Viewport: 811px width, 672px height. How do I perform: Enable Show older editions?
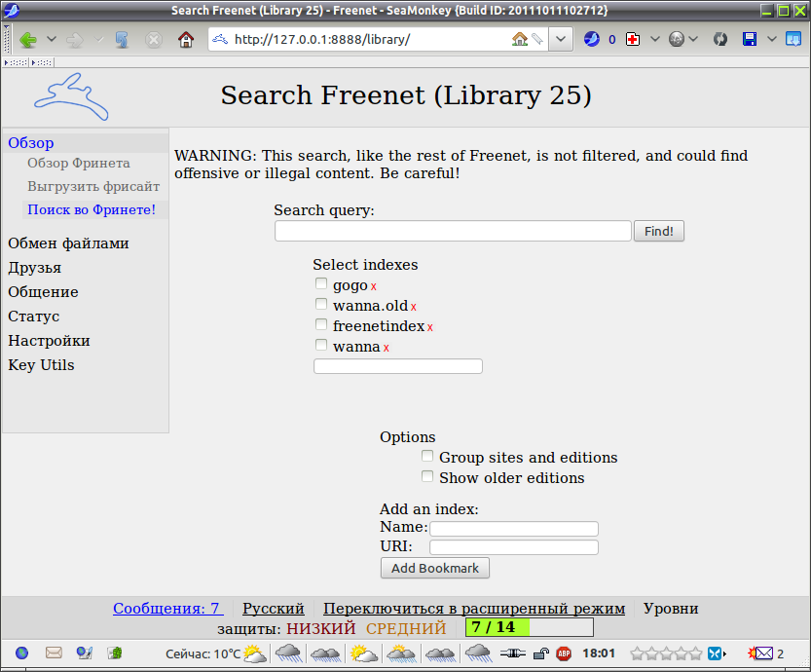[427, 476]
